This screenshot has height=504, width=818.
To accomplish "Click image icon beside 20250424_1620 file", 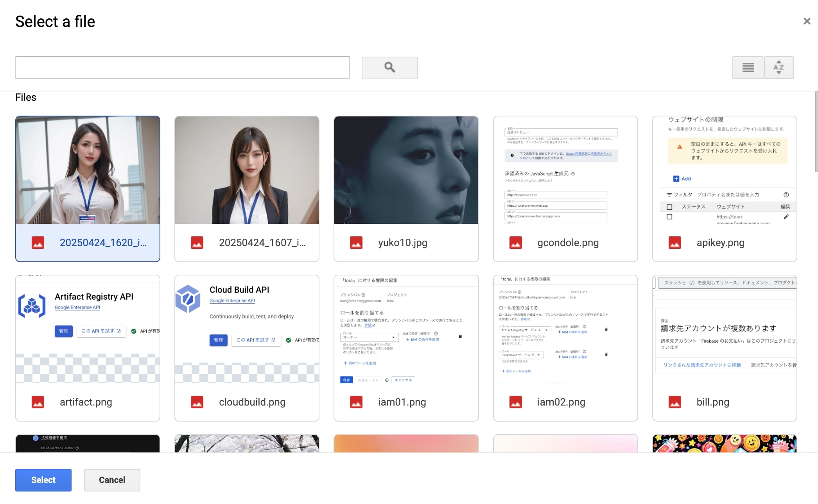I will coord(38,243).
